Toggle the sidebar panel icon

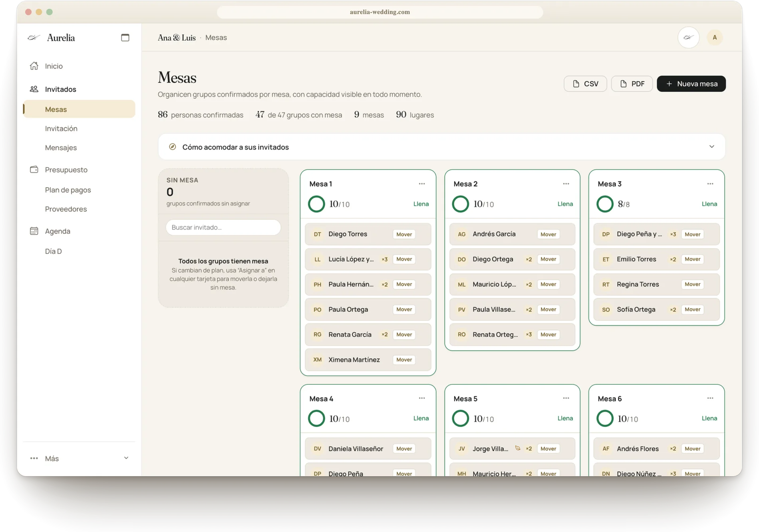[125, 38]
